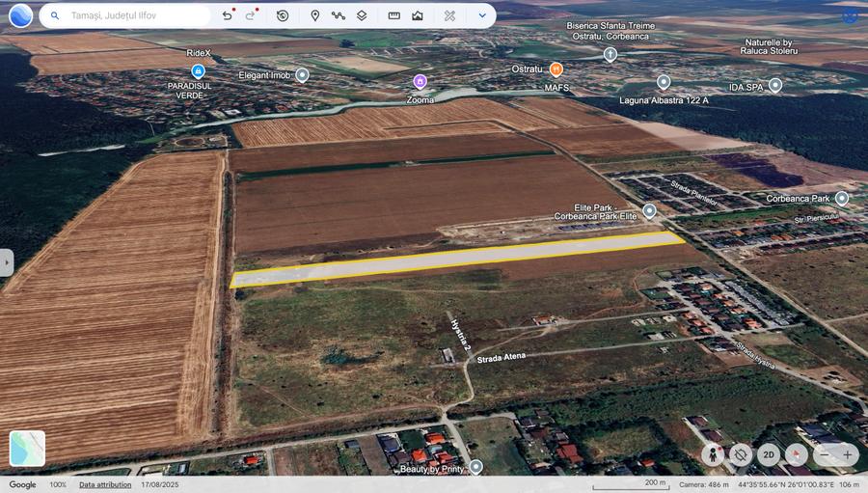Redo the last undone action

(x=251, y=15)
